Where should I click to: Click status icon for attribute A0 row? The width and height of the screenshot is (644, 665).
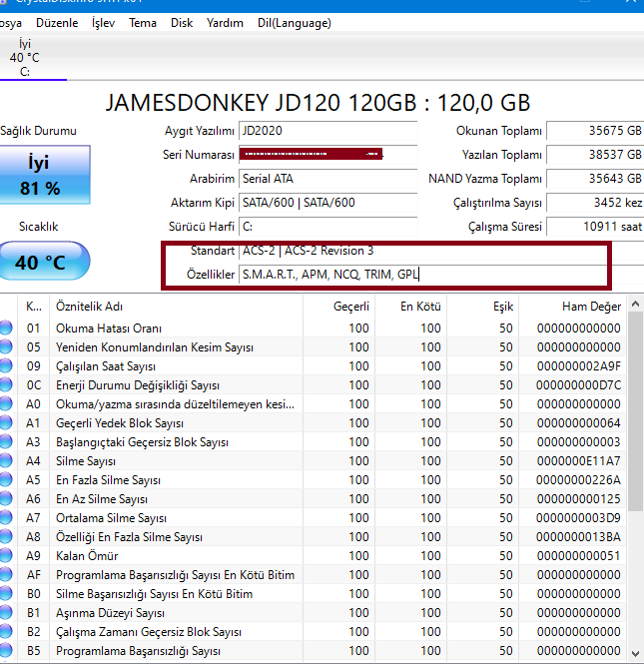(6, 403)
